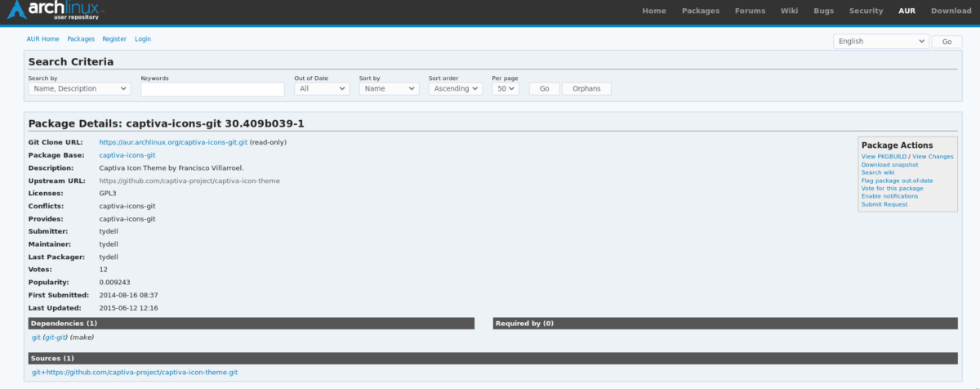The height and width of the screenshot is (389, 980).
Task: Open the English language dropdown
Action: pos(881,41)
